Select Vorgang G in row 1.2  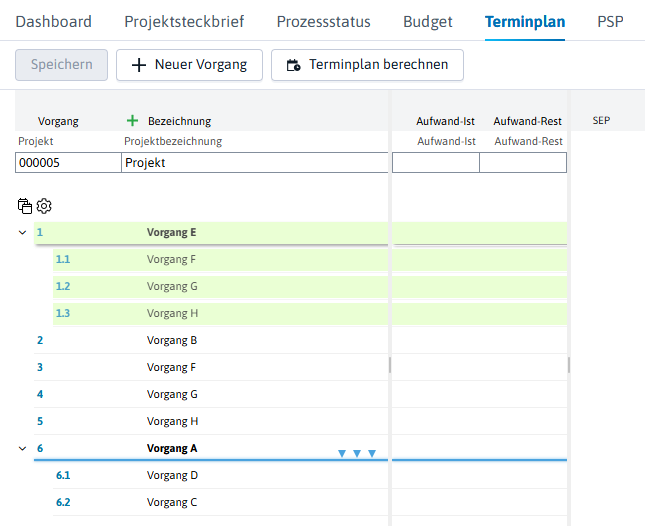[x=172, y=286]
